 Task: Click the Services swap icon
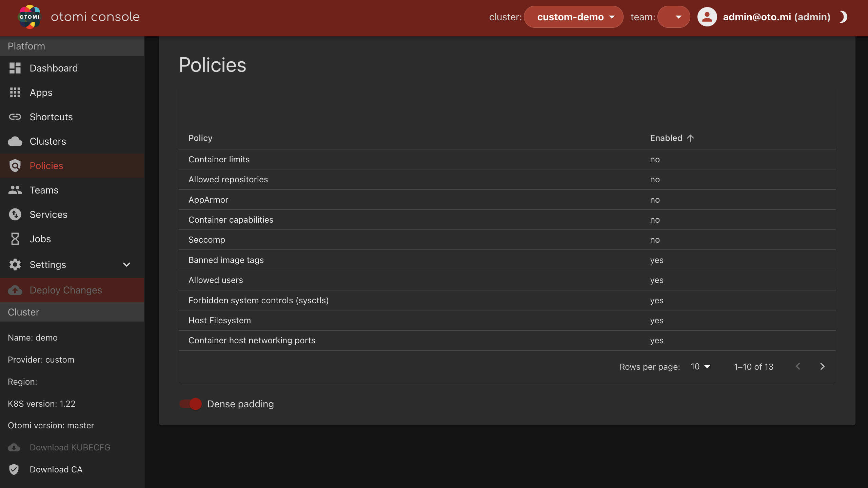pyautogui.click(x=15, y=215)
